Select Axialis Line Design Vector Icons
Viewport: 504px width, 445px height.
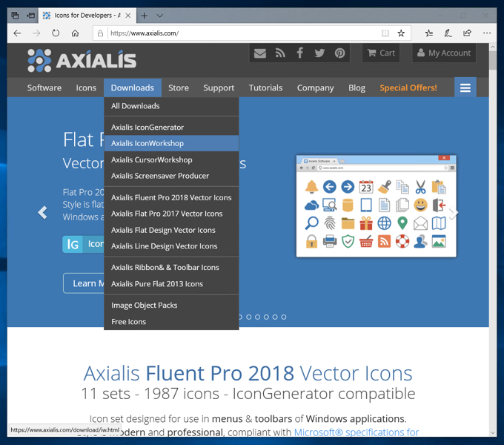pos(171,246)
